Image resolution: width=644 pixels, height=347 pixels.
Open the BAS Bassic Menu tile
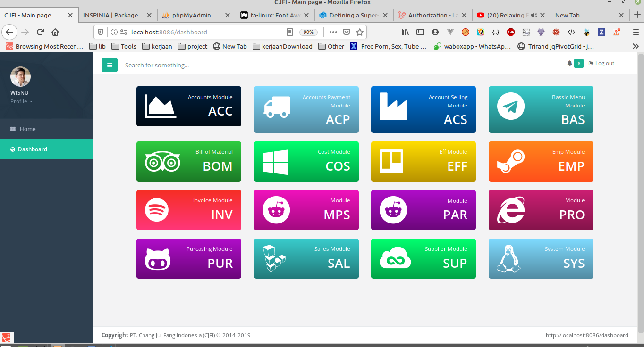541,109
